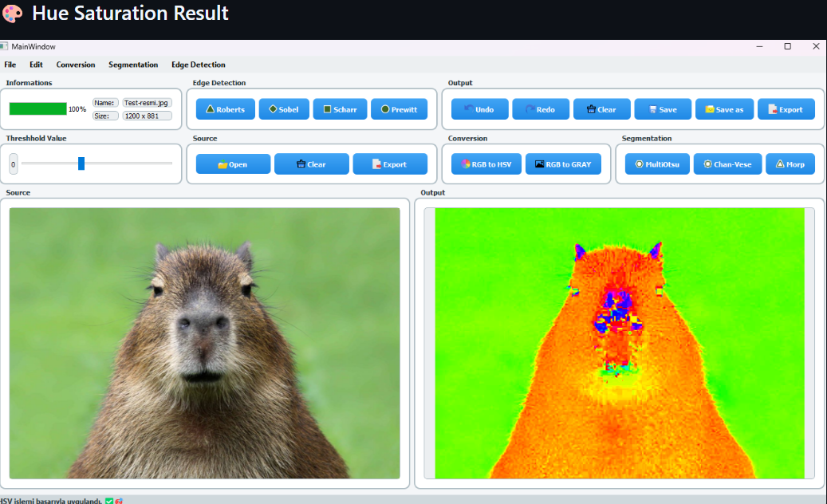Click the Threshold Value slider handle
827x504 pixels.
(81, 163)
